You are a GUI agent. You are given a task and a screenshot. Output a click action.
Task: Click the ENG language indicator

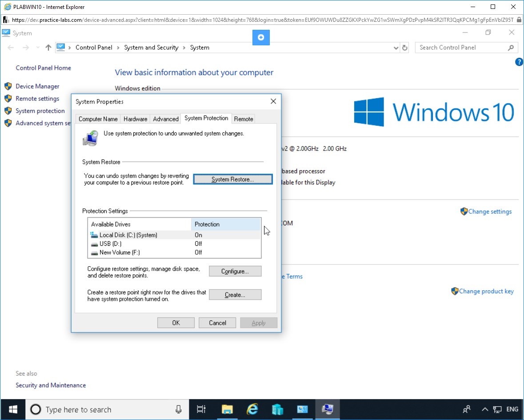[x=512, y=409]
